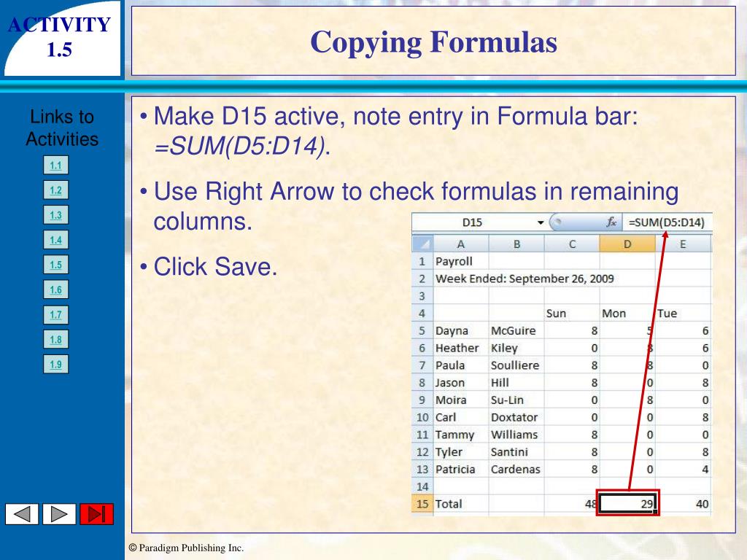
Task: Select column A header
Action: (x=461, y=244)
